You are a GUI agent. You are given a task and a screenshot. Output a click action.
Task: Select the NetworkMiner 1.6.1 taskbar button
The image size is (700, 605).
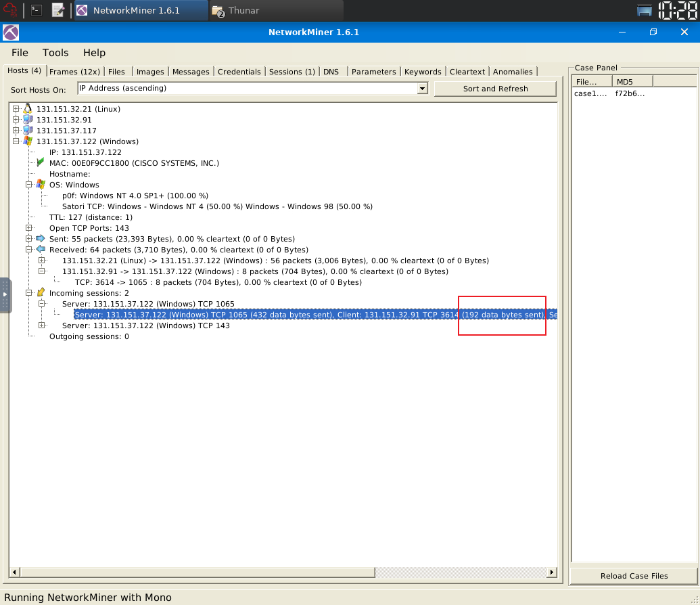pos(141,10)
